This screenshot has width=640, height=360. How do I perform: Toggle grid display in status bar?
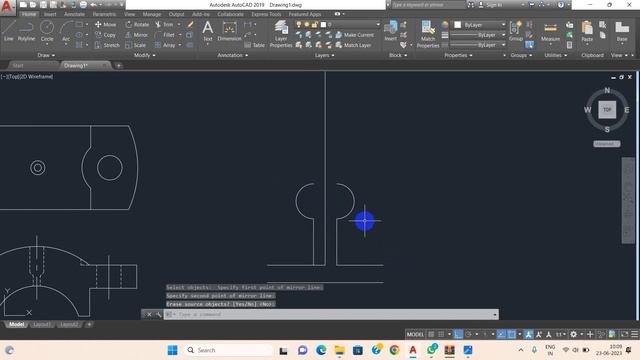click(431, 334)
